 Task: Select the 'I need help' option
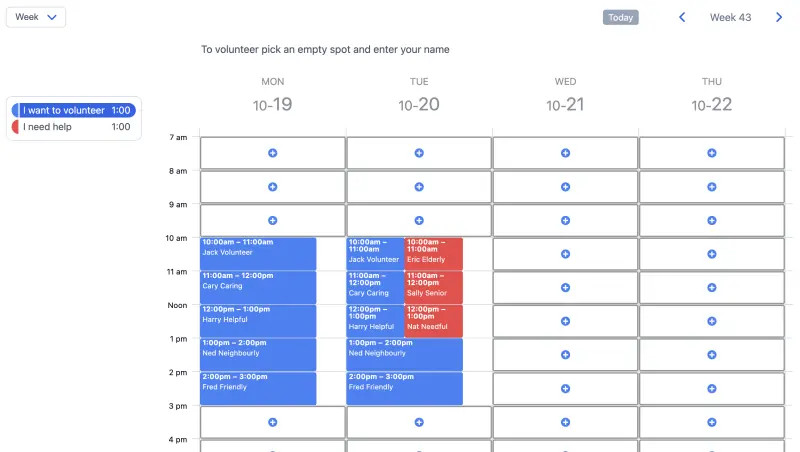click(74, 127)
